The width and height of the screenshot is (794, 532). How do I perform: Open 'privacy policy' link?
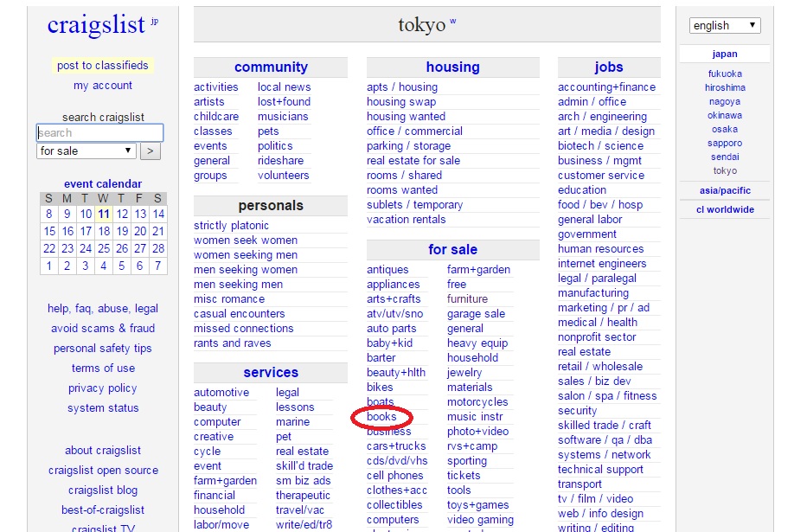[x=103, y=388]
